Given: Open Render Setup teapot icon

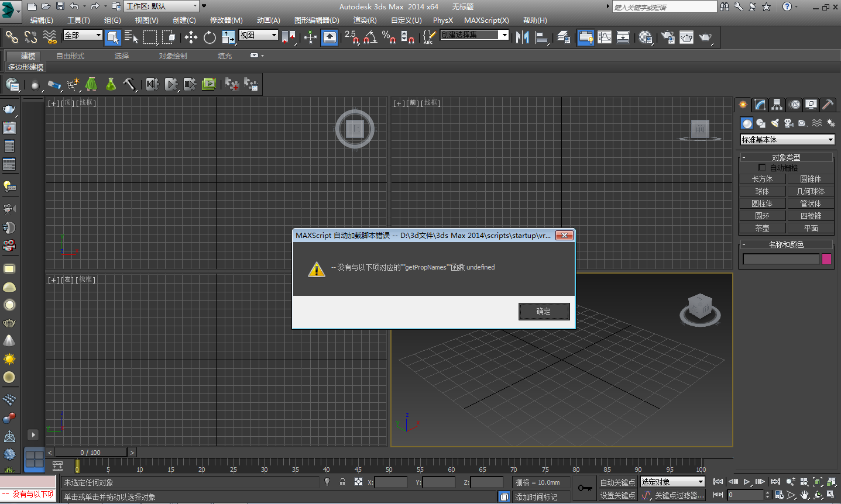Looking at the screenshot, I should 668,37.
